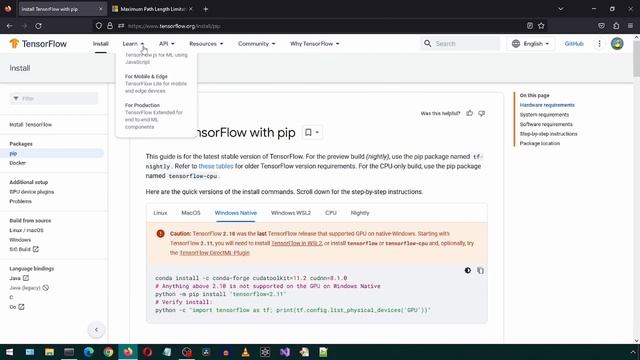640x360 pixels.
Task: Open Visual Studio from the taskbar
Action: click(x=284, y=352)
